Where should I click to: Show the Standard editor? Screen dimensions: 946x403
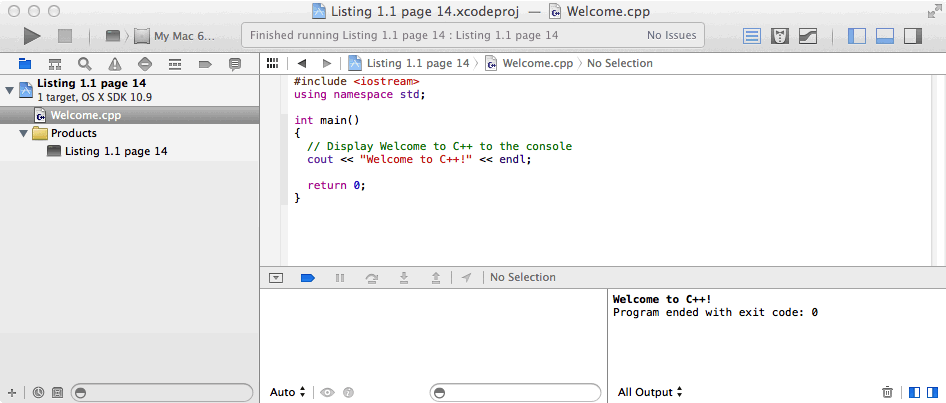click(x=752, y=36)
